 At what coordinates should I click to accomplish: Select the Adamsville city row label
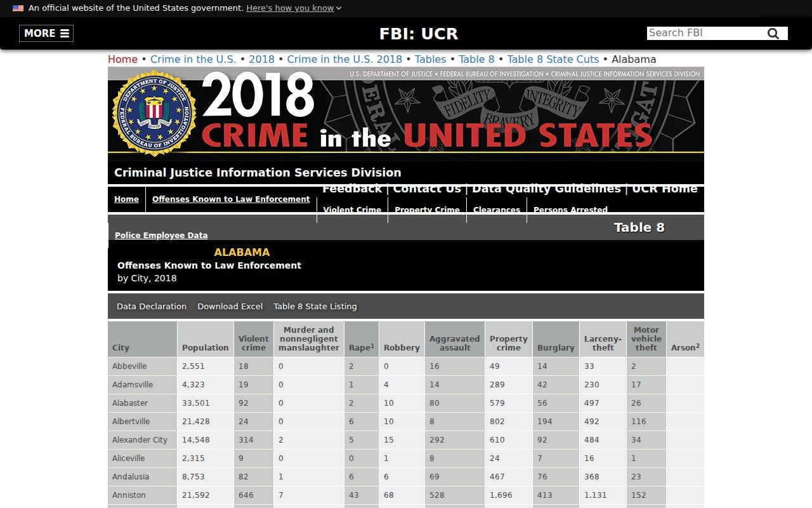(133, 385)
